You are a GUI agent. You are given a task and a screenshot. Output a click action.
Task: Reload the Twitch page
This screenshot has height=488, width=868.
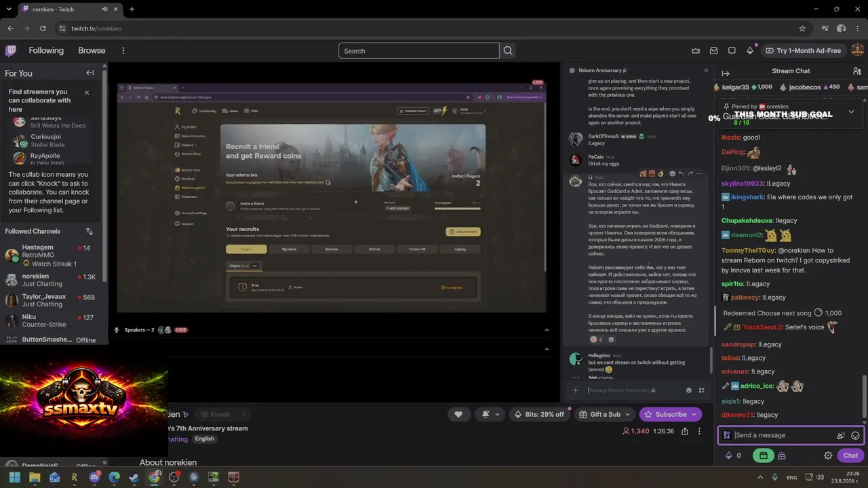point(43,28)
